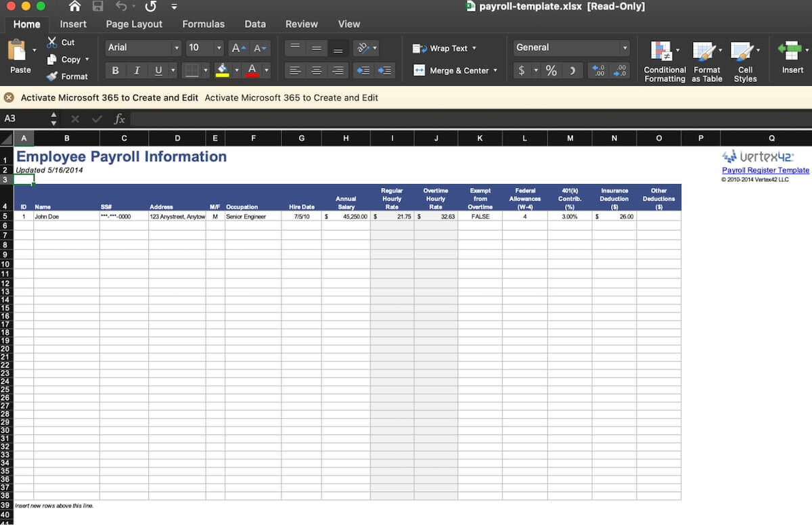Screen dimensions: 812x525
Task: Toggle Bottom Align
Action: 338,47
